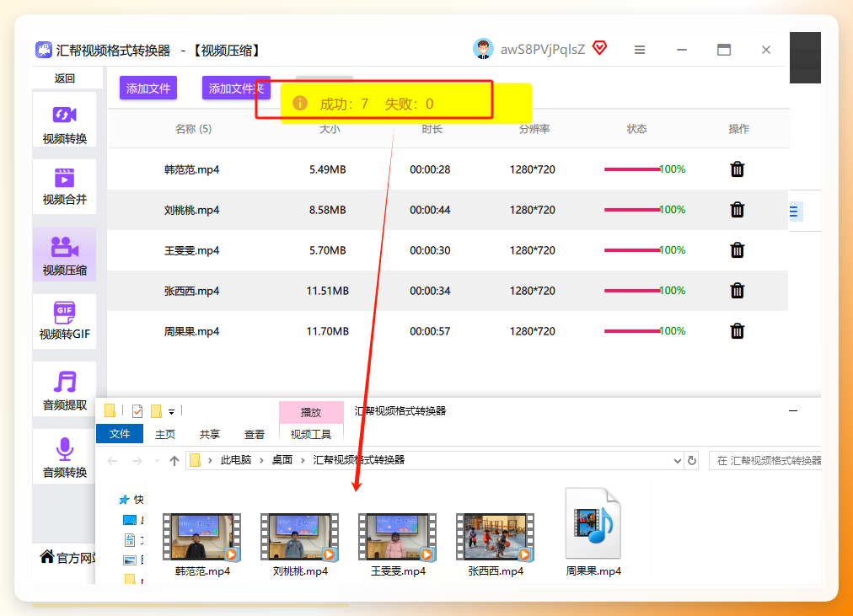Click the 播放 contextual tab
The image size is (853, 616).
pyautogui.click(x=311, y=412)
